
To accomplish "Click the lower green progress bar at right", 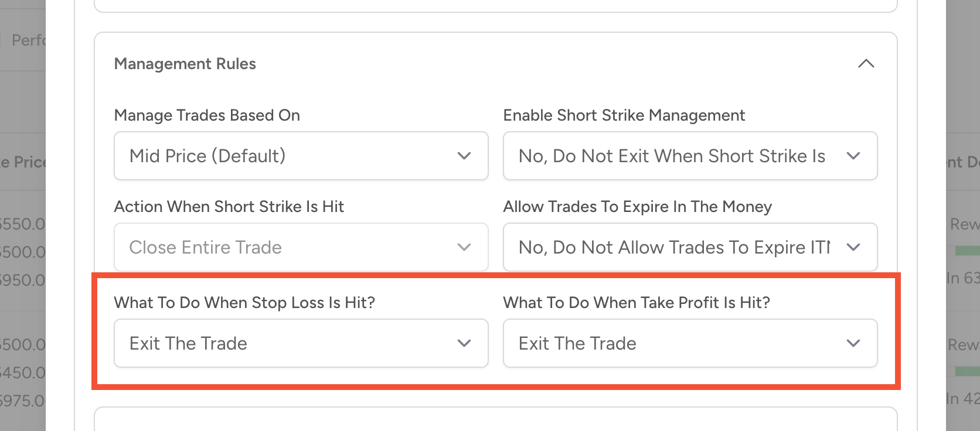I will (x=967, y=371).
